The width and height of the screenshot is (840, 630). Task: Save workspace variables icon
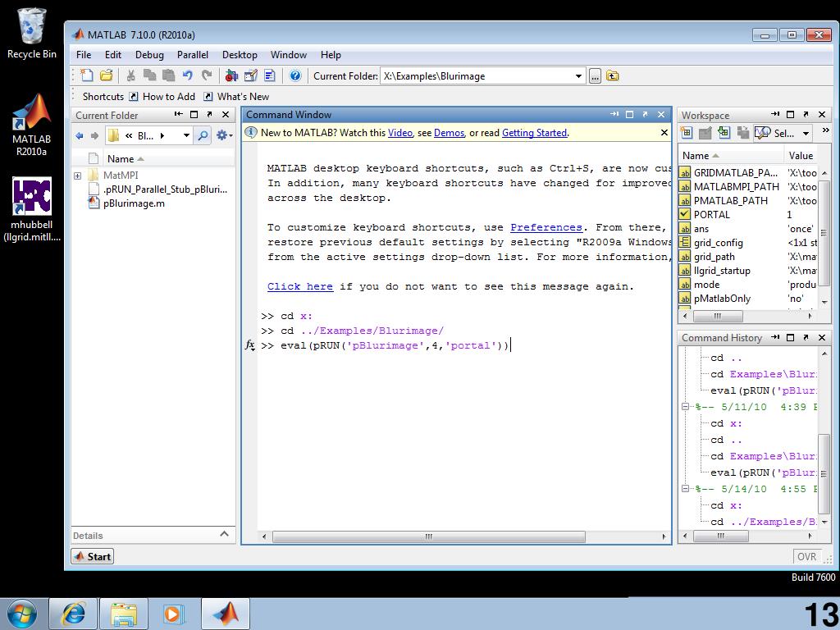point(742,132)
